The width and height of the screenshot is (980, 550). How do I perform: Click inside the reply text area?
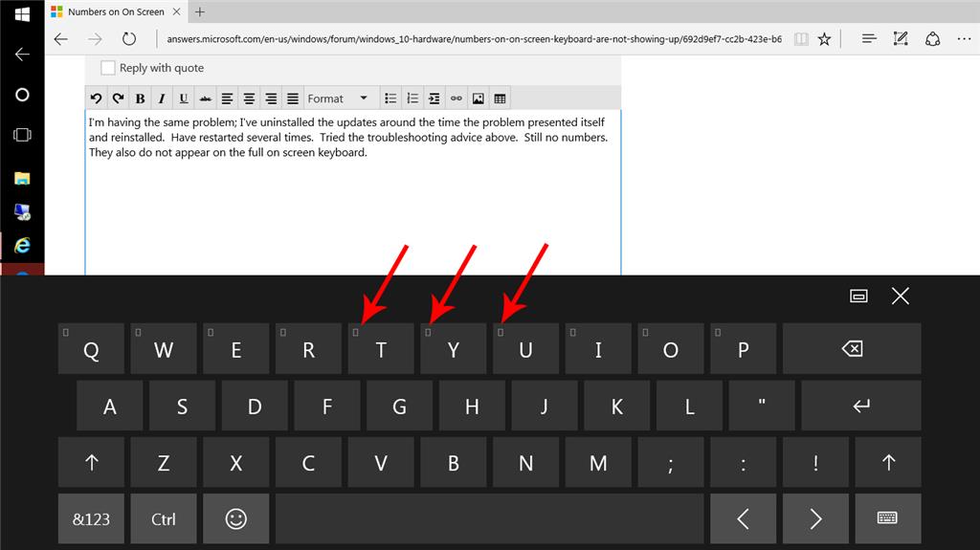pyautogui.click(x=353, y=192)
